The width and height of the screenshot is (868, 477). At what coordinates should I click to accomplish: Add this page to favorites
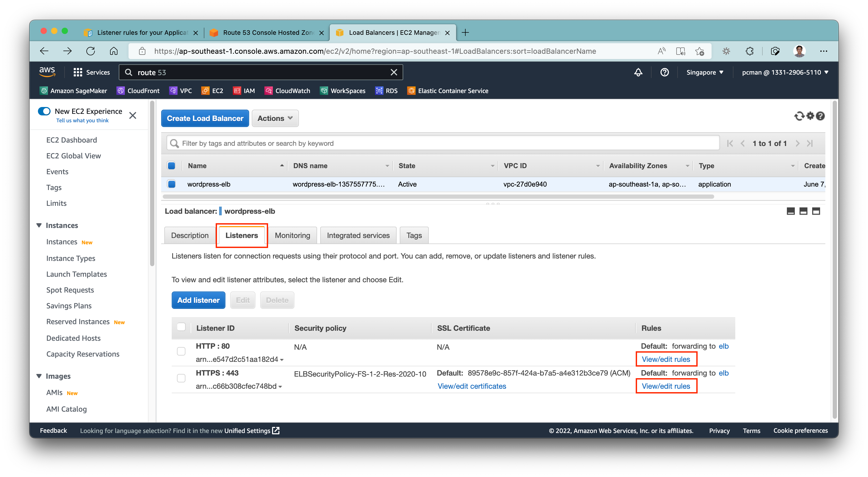pos(699,51)
